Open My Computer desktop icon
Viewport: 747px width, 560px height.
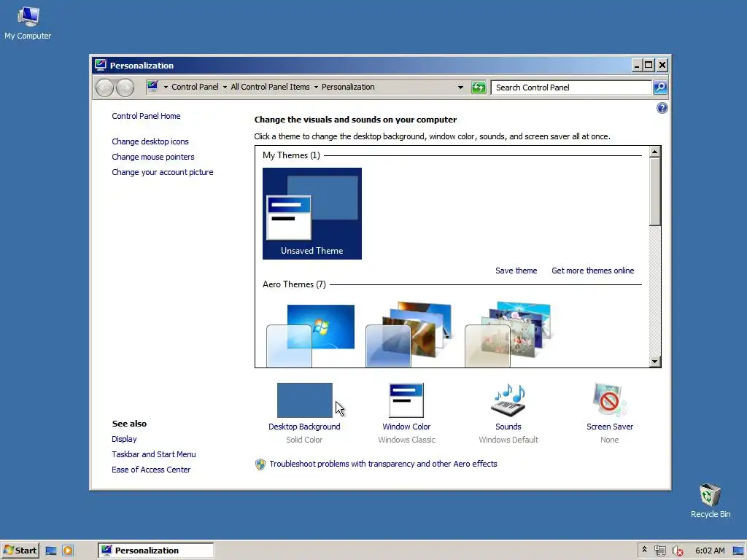pyautogui.click(x=28, y=23)
